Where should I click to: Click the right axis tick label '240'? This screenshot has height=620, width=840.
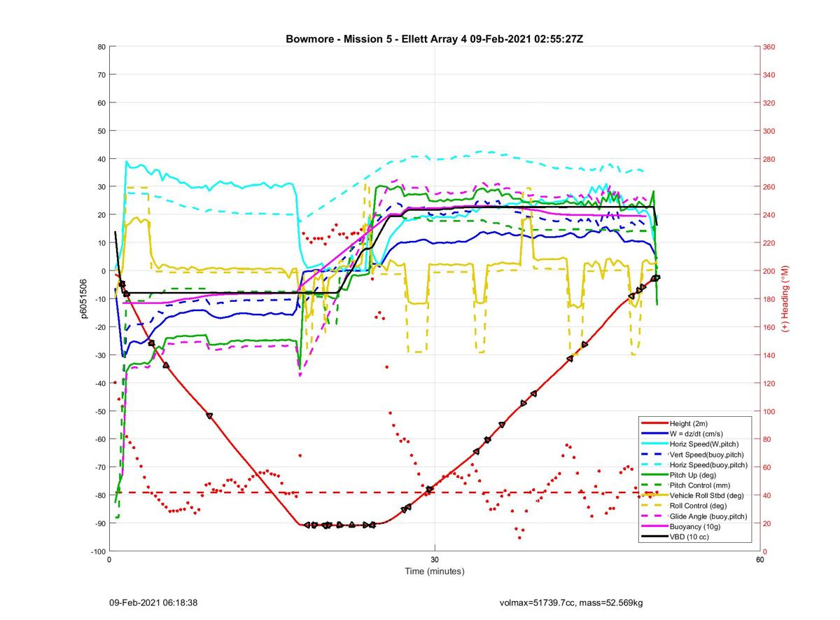(769, 215)
